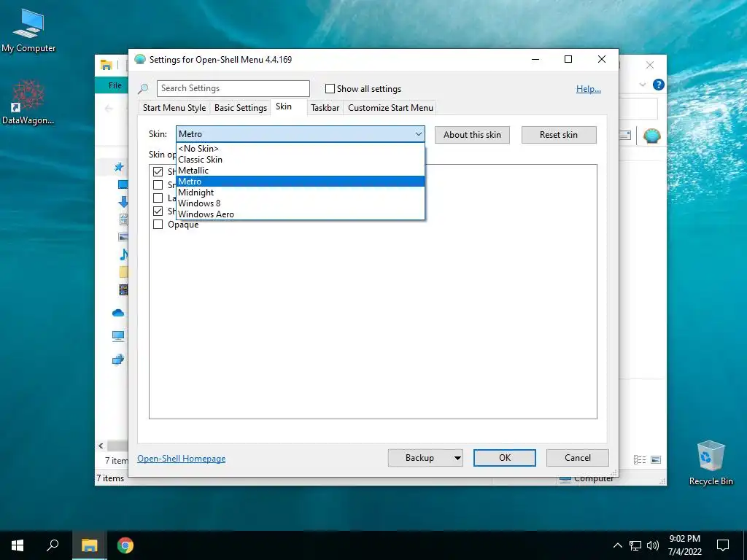Open the My Computer desktop icon
The width and height of the screenshot is (747, 560).
tap(28, 29)
